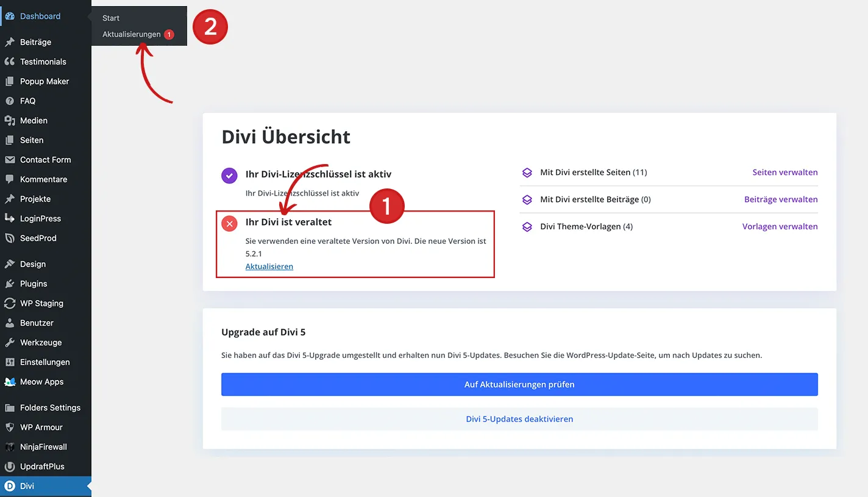
Task: Open Contact Form via its envelope icon
Action: 11,159
